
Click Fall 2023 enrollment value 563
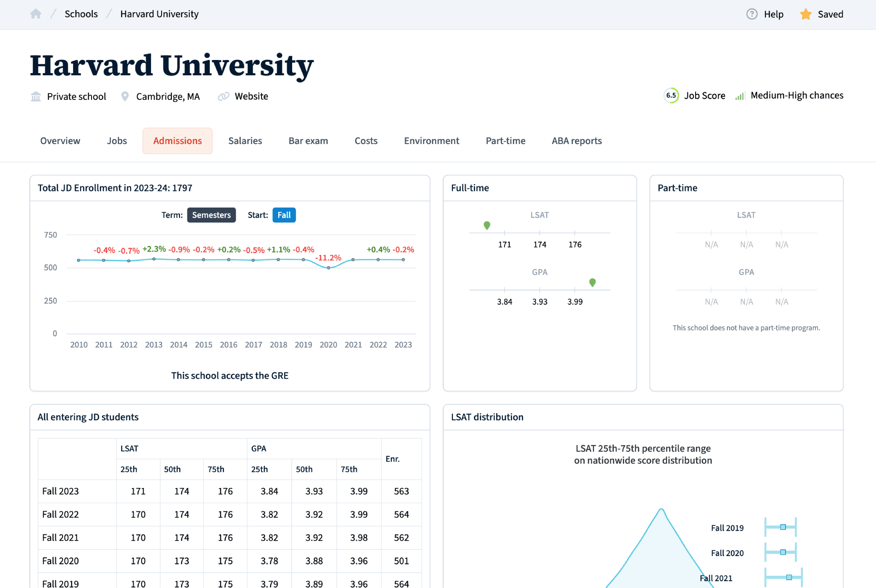401,491
